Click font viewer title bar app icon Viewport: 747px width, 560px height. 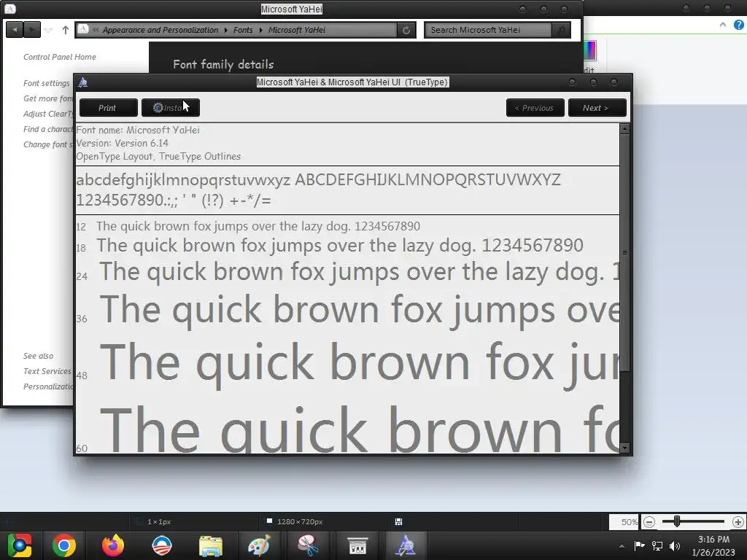(x=83, y=82)
